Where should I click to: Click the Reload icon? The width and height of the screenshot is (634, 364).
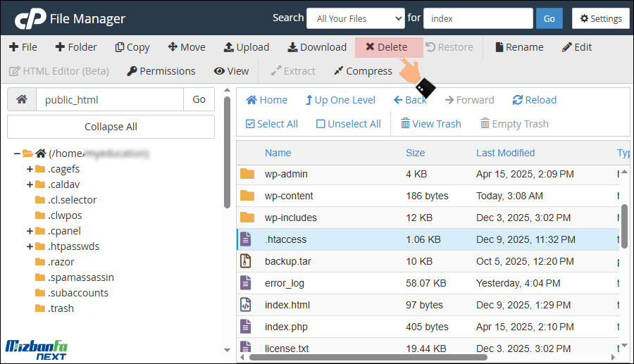(518, 100)
